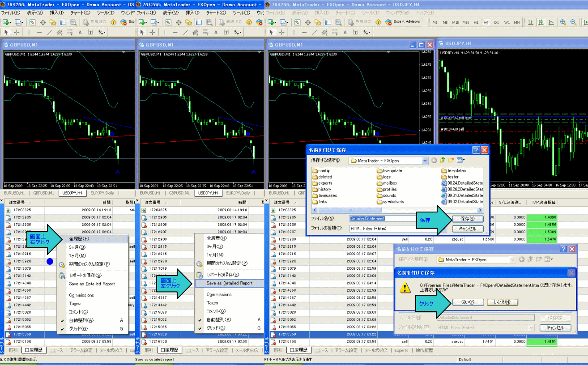Screen dimensions: 588x365
Task: Toggle Terminal panel icon in right window toolbar
Action: pyautogui.click(x=328, y=22)
